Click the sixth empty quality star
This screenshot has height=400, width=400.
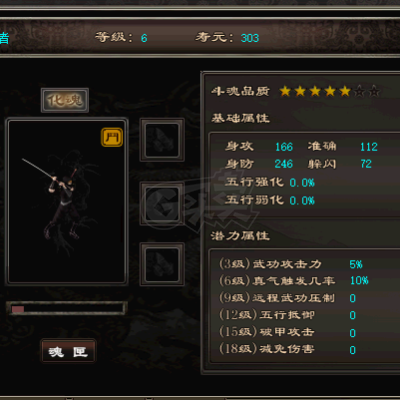[359, 91]
